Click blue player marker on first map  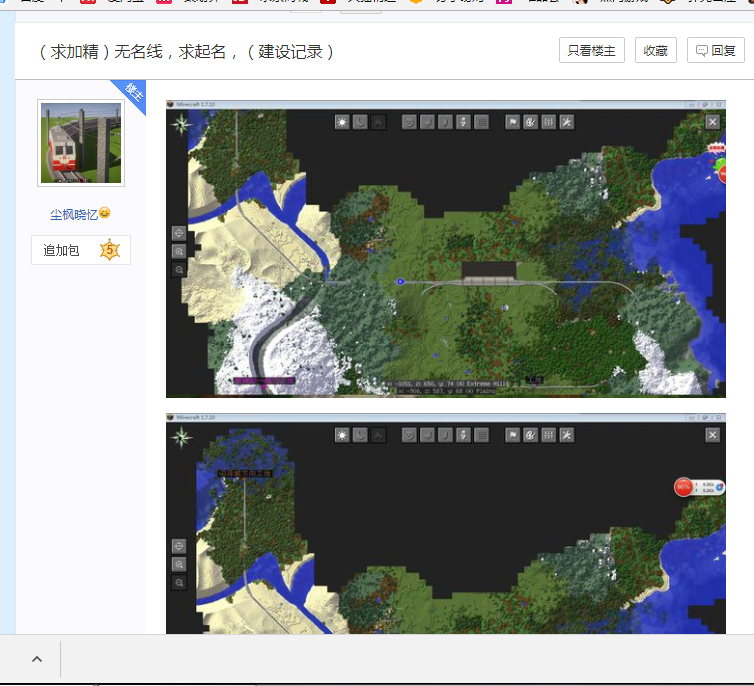[x=400, y=282]
